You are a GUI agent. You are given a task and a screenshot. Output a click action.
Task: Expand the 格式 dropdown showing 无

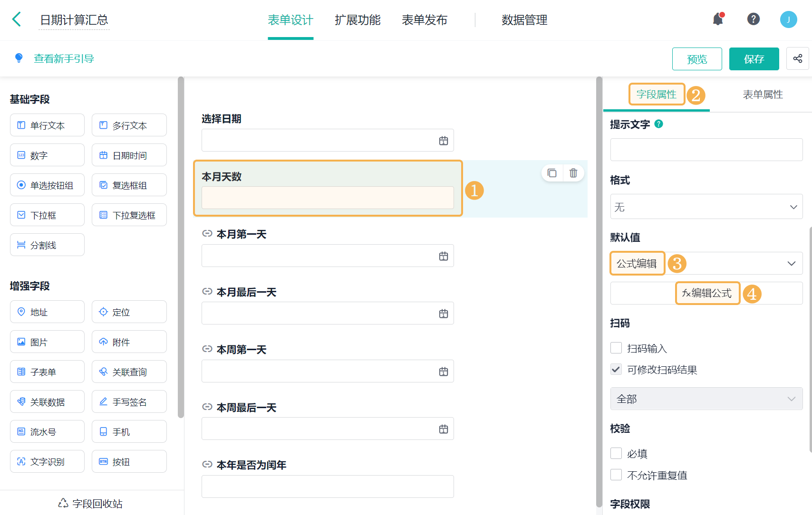pyautogui.click(x=706, y=207)
